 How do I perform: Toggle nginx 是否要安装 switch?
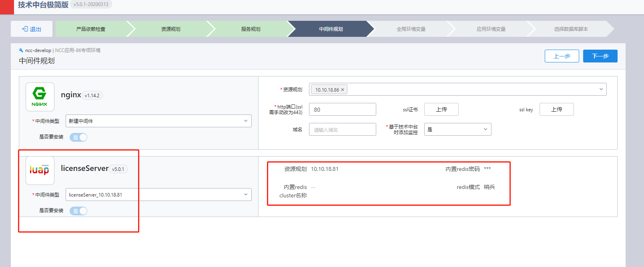[78, 137]
